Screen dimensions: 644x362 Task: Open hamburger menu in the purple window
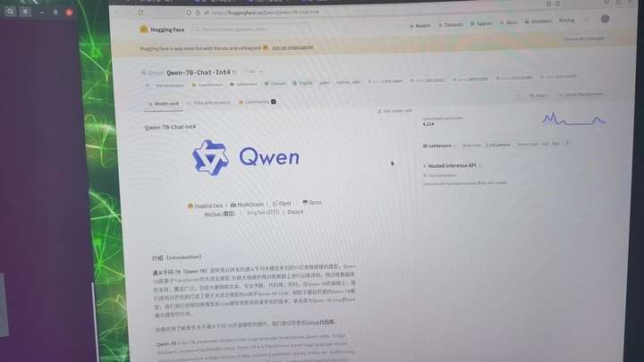(25, 12)
